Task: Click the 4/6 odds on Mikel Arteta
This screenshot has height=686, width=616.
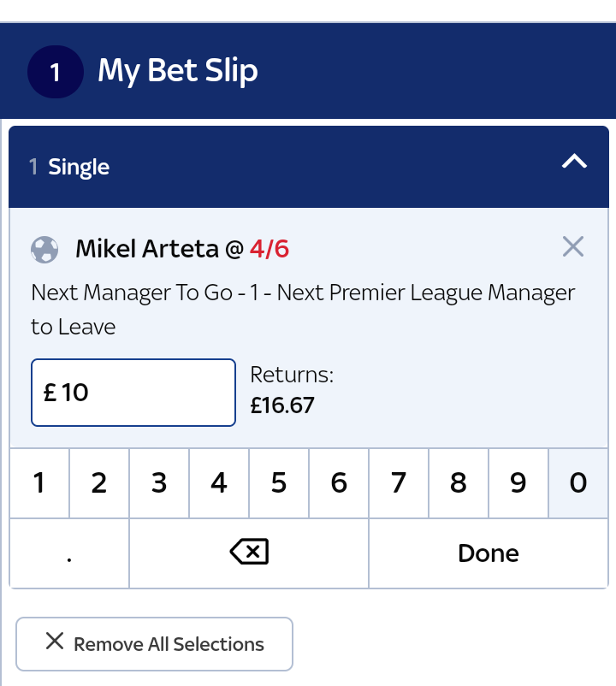Action: click(x=269, y=249)
